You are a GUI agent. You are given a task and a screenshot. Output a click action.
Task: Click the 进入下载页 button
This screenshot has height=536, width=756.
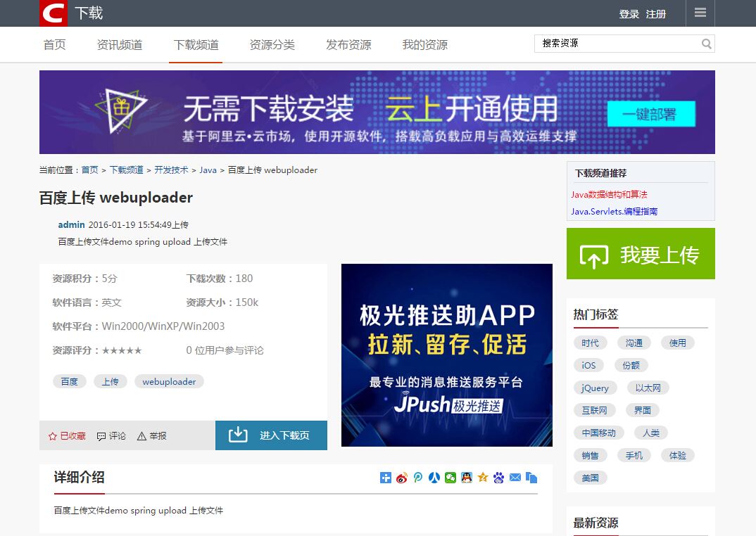point(271,435)
